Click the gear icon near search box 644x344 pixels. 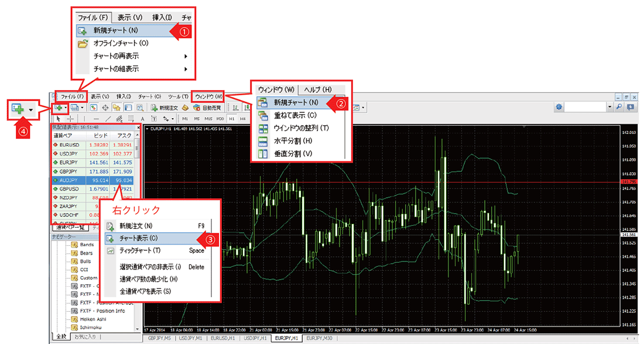tap(559, 107)
